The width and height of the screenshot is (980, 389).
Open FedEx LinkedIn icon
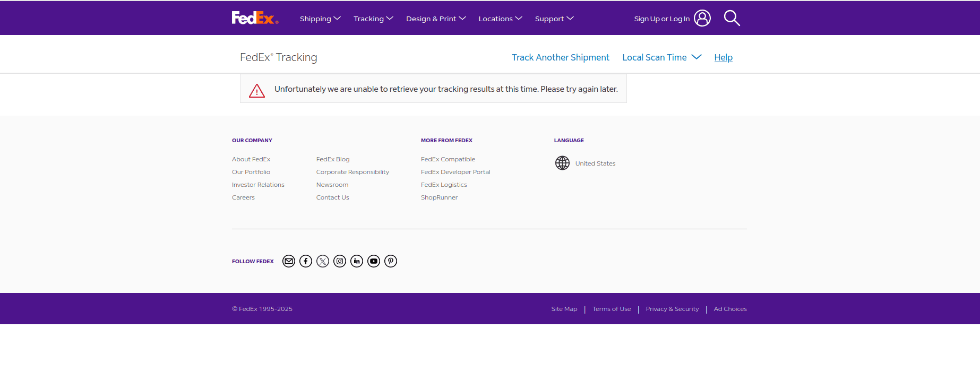point(357,261)
